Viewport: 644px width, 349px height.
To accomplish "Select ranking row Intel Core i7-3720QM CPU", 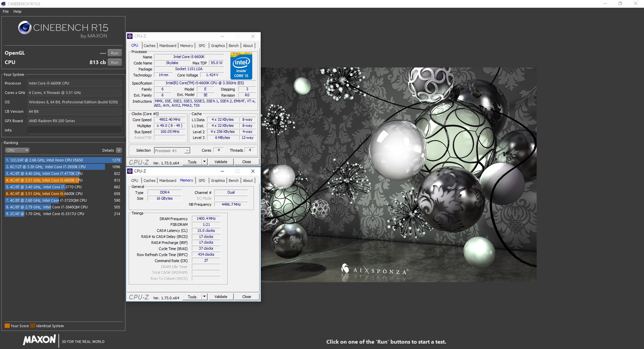I will tap(63, 200).
